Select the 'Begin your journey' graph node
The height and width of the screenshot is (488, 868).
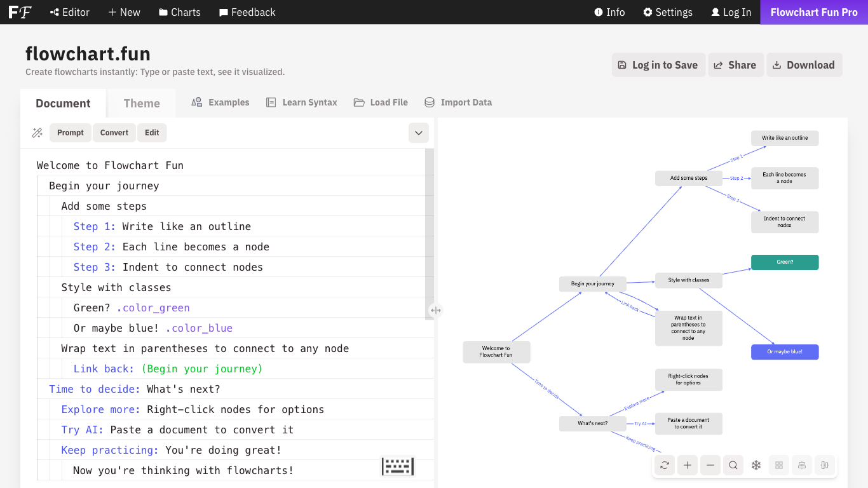point(593,284)
